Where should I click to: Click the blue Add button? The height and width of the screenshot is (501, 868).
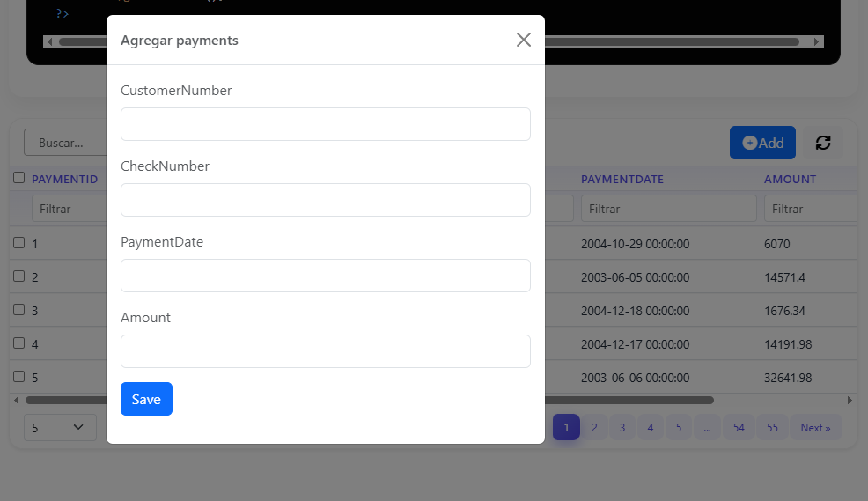(x=762, y=143)
